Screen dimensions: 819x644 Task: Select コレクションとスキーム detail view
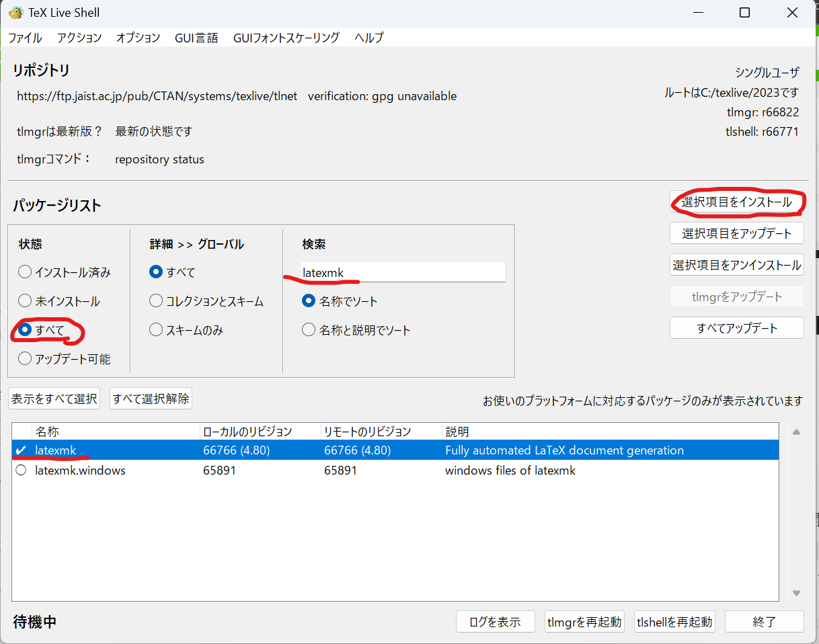(155, 300)
